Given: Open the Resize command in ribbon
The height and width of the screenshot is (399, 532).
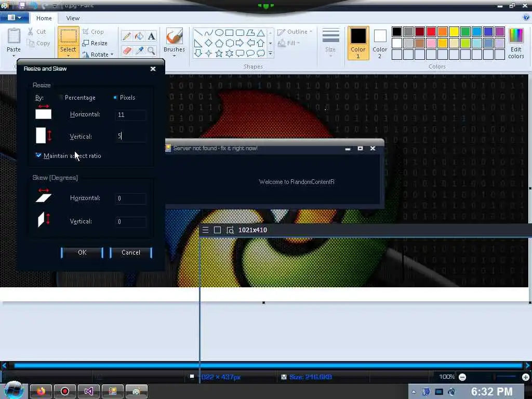Looking at the screenshot, I should point(95,43).
